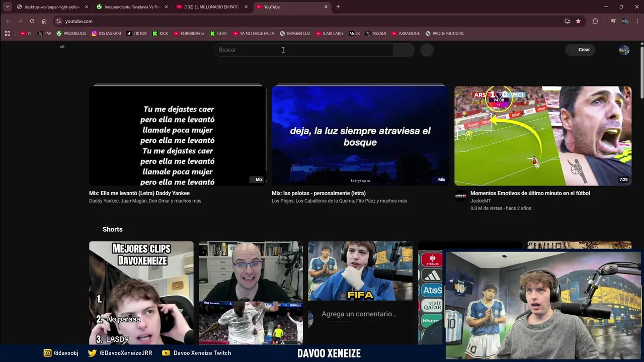The image size is (644, 362).
Task: Open the ARRANQUE bookmark
Action: tap(406, 34)
